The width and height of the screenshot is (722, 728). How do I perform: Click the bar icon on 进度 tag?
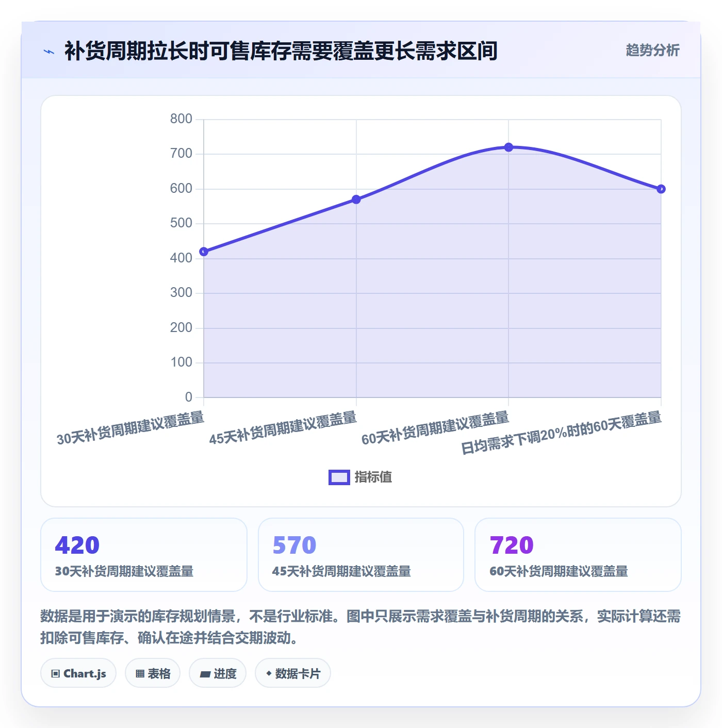(x=205, y=674)
